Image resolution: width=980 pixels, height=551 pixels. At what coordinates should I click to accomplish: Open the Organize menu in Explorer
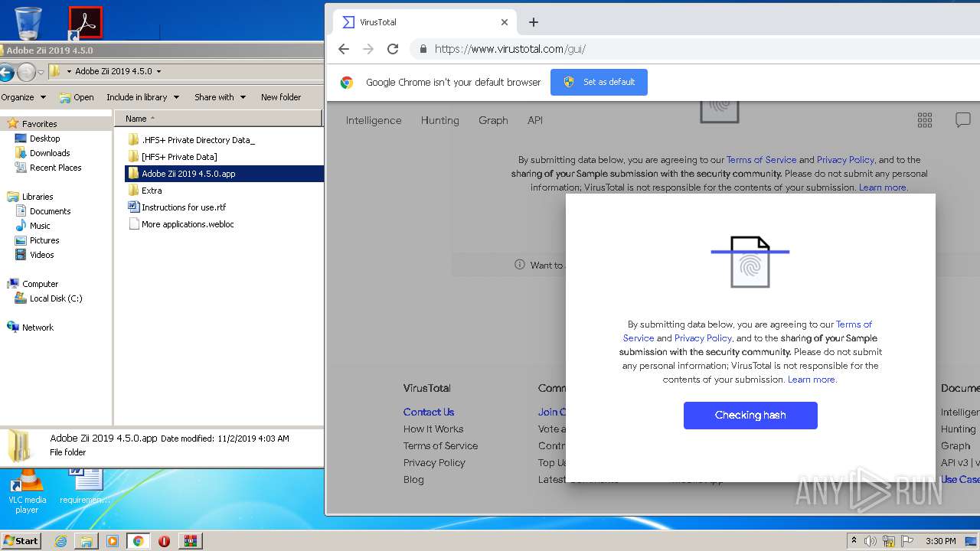23,97
